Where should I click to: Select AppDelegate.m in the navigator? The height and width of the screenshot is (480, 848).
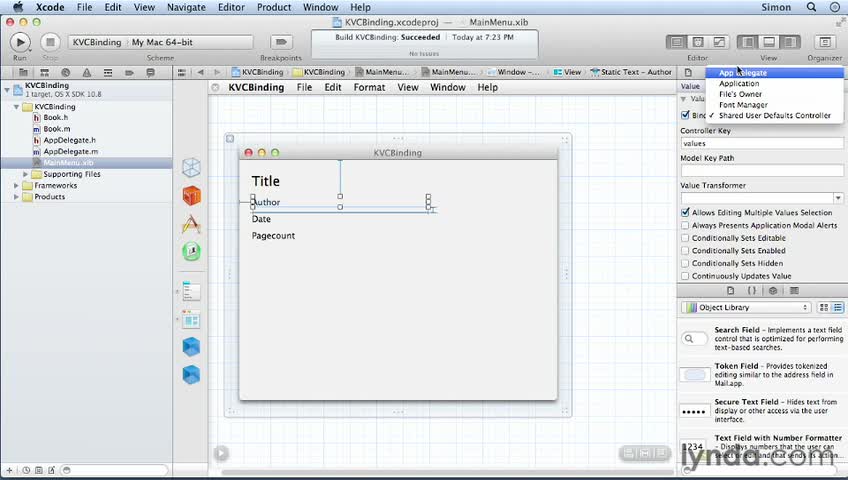[70, 151]
